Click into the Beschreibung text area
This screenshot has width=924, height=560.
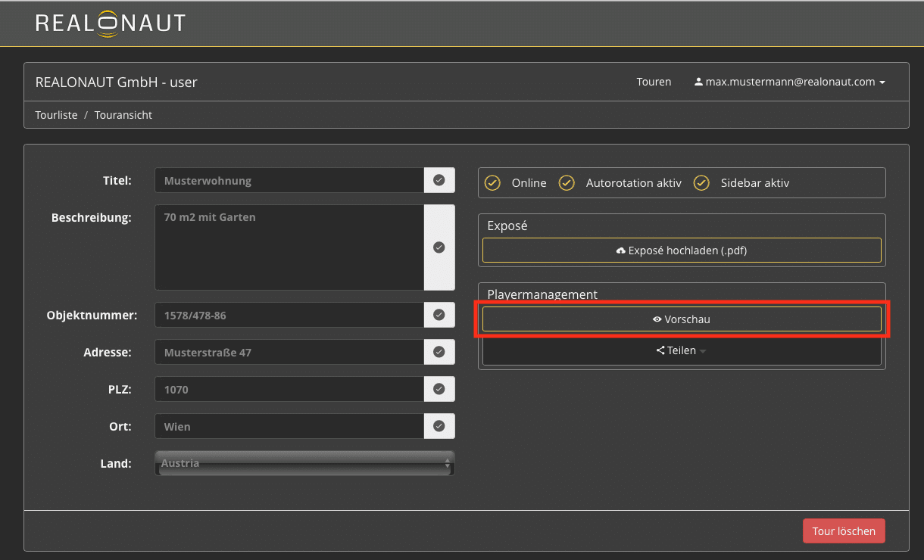[289, 247]
